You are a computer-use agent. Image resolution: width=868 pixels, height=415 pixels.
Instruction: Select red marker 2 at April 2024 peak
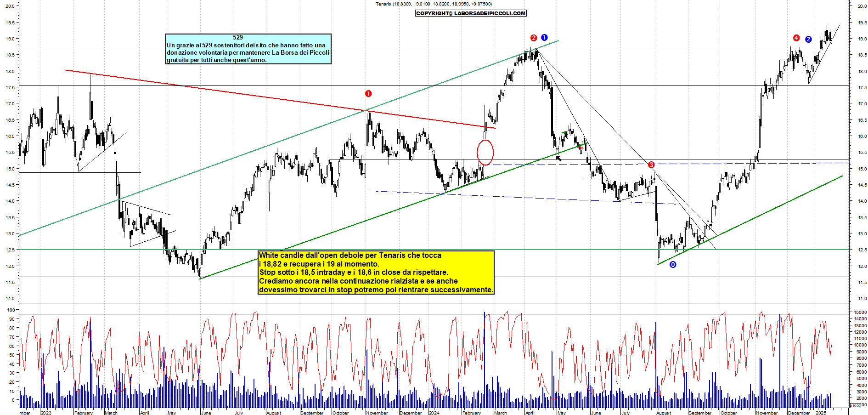click(534, 38)
